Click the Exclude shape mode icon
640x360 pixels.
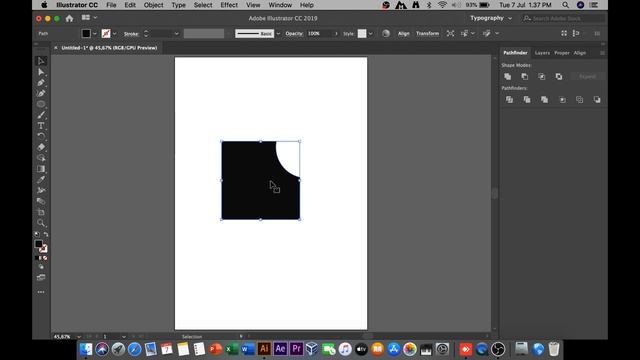click(559, 76)
